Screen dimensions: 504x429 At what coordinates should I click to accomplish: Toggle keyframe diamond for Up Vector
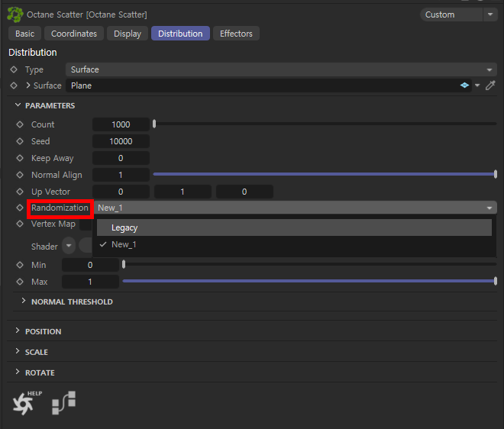click(20, 192)
